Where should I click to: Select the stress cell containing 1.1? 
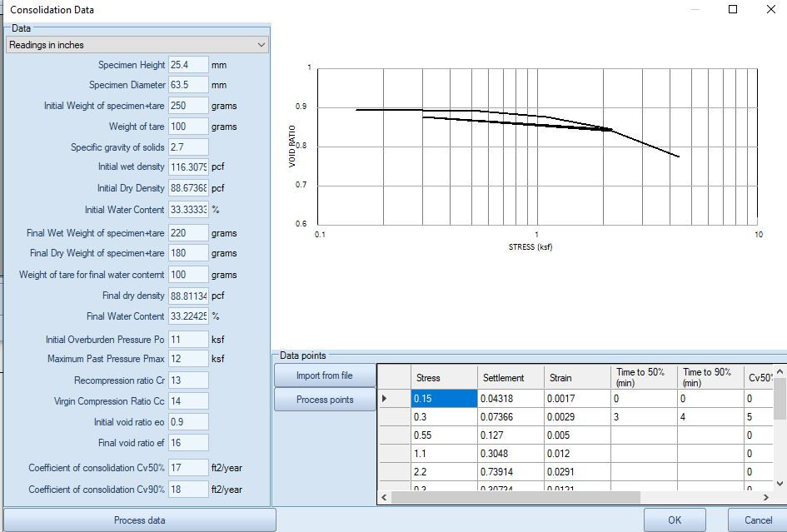click(444, 453)
